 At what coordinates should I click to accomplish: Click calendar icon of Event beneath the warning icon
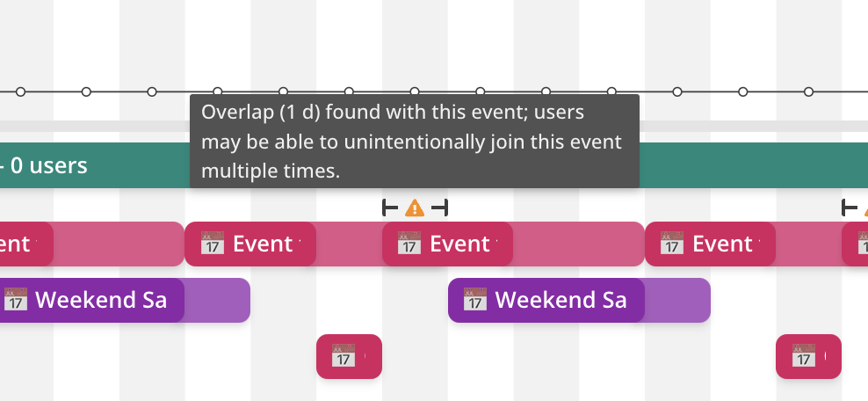tap(409, 244)
